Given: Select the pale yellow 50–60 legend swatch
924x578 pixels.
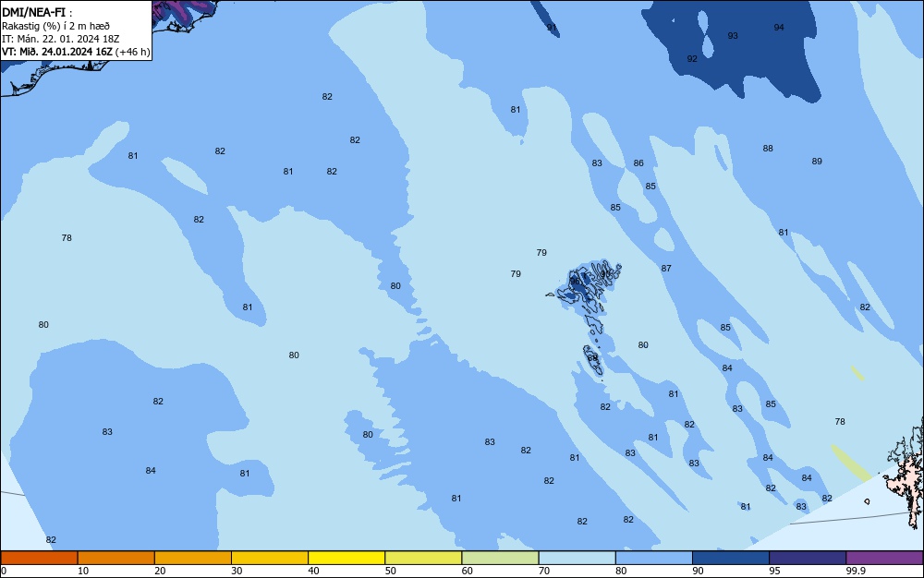Looking at the screenshot, I should point(423,558).
